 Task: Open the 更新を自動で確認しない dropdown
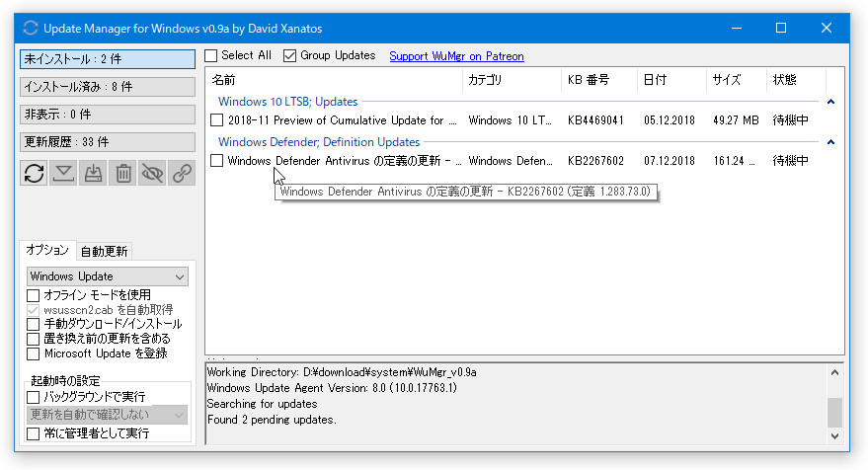click(x=108, y=415)
